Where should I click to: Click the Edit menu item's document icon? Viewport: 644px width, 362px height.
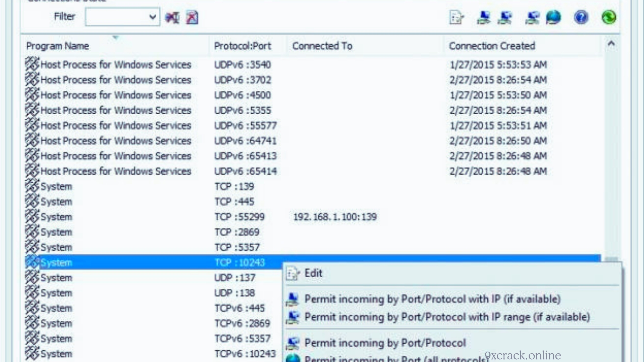(293, 274)
